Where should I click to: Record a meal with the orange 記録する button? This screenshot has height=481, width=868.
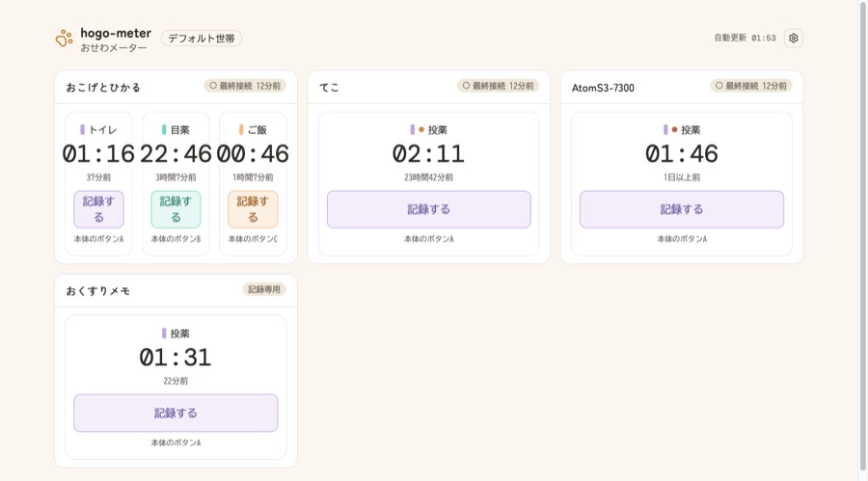click(253, 209)
